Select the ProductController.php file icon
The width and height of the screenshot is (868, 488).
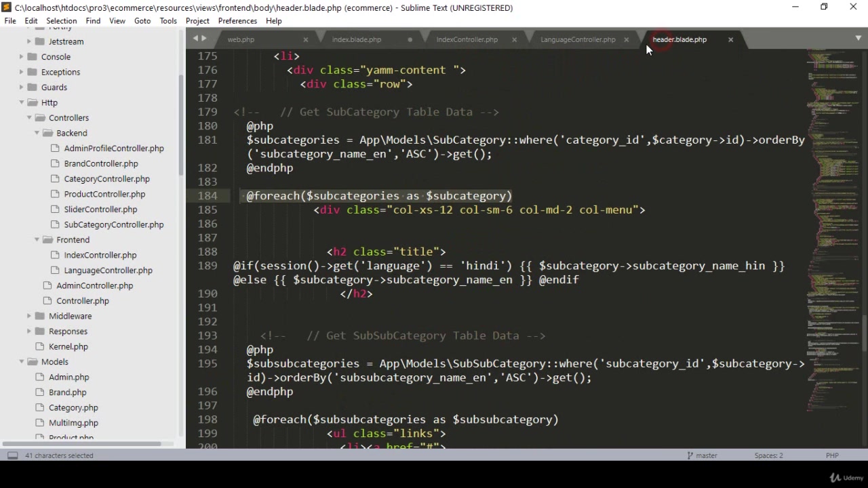point(55,194)
